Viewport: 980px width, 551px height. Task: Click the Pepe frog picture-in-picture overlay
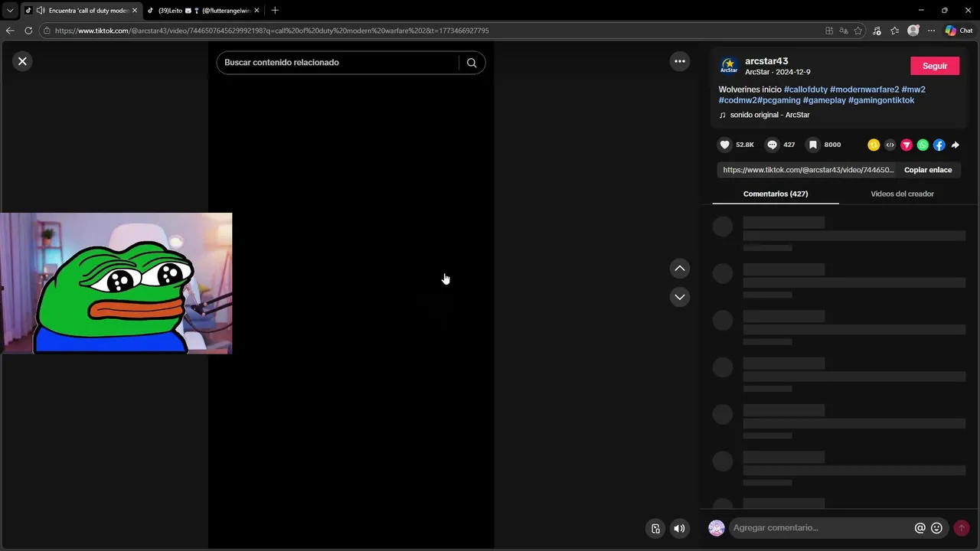pos(116,283)
